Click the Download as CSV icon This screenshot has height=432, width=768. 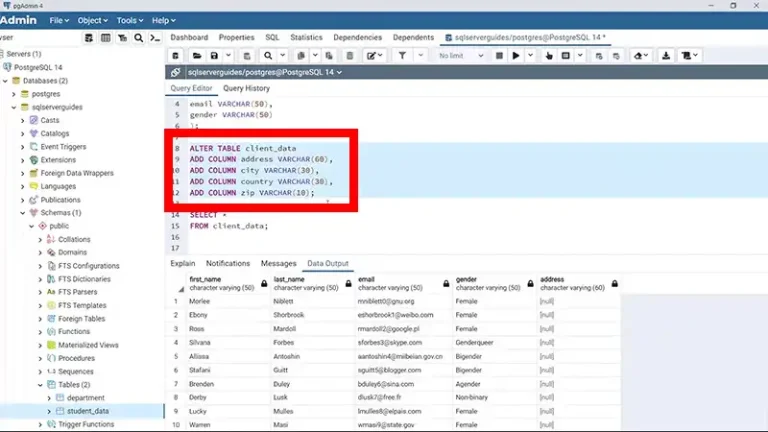tap(666, 56)
